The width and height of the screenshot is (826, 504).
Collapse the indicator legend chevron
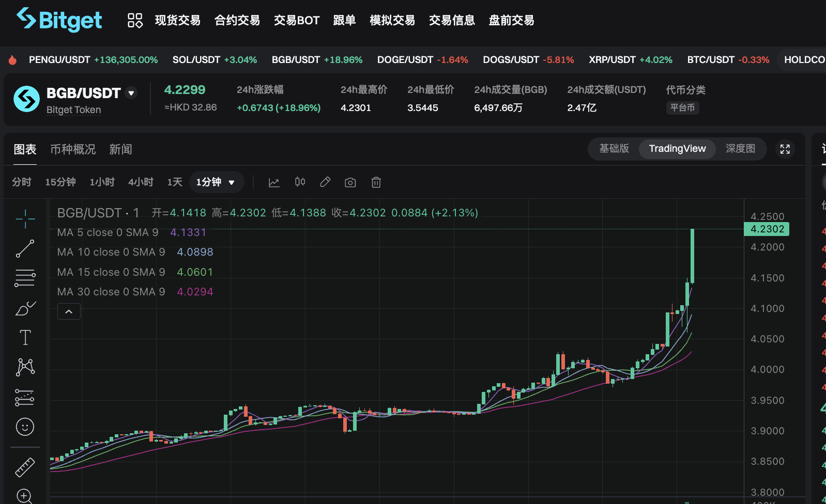point(69,311)
